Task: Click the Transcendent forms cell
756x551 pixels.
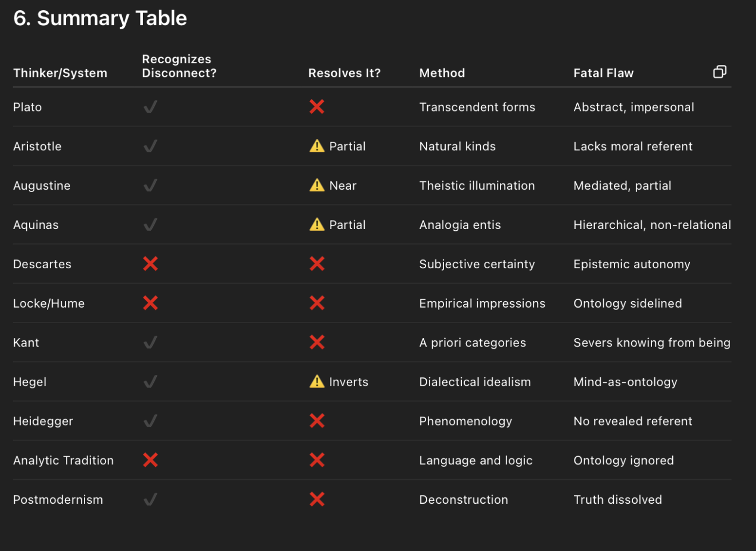Action: click(x=477, y=107)
